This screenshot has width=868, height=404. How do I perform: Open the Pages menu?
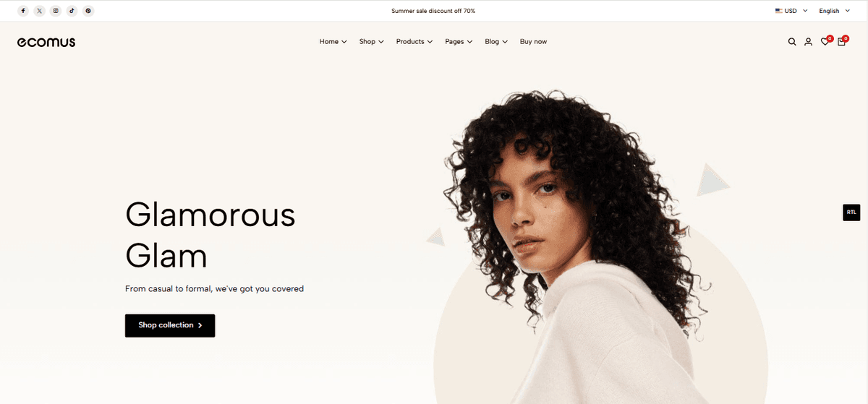click(459, 42)
